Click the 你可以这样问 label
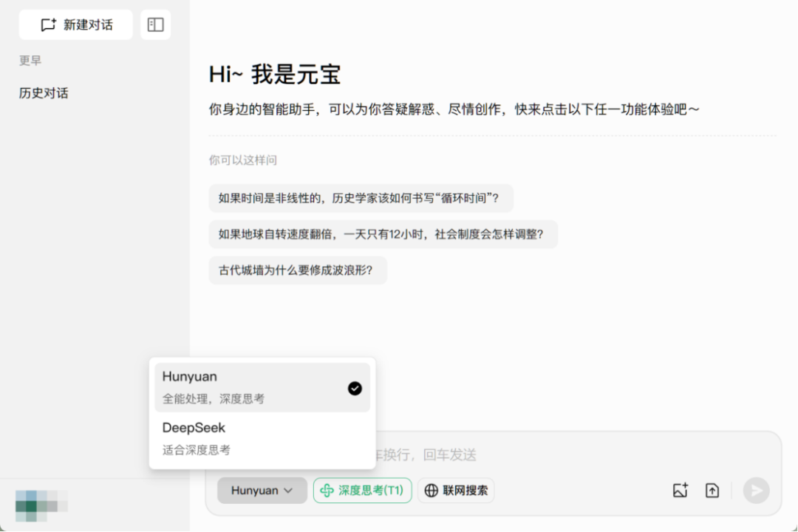Image resolution: width=798 pixels, height=532 pixels. 243,160
